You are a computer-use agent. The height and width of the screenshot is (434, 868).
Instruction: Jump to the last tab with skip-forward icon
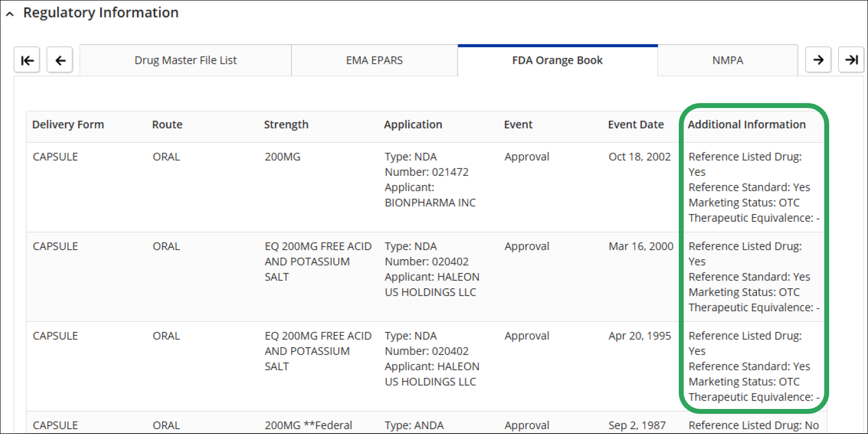click(851, 60)
